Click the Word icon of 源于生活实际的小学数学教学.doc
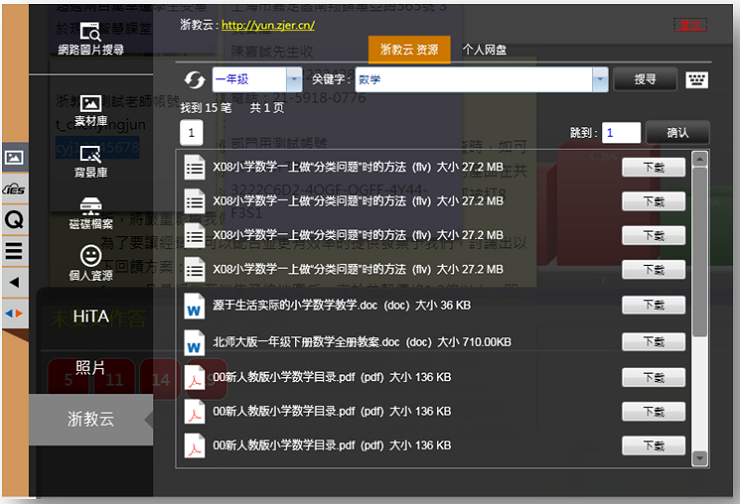This screenshot has width=740, height=504. 194,306
